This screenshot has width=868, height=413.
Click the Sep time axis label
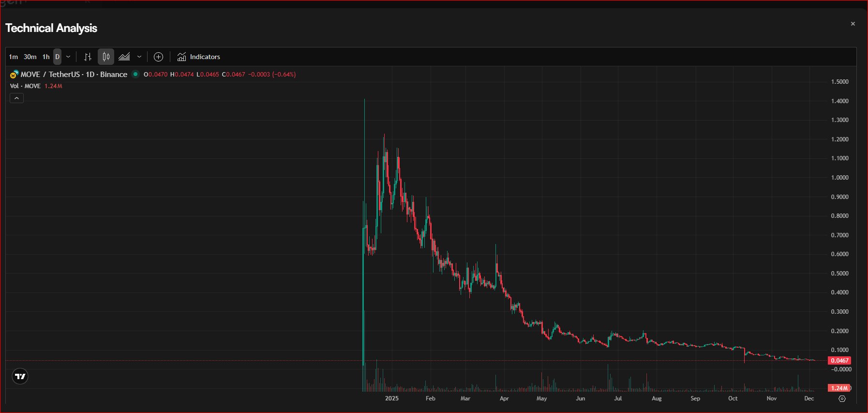click(x=695, y=398)
